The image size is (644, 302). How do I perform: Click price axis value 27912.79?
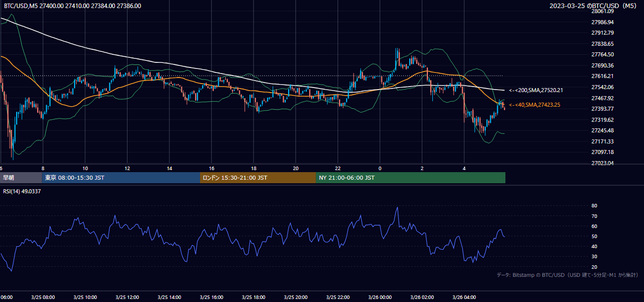603,33
